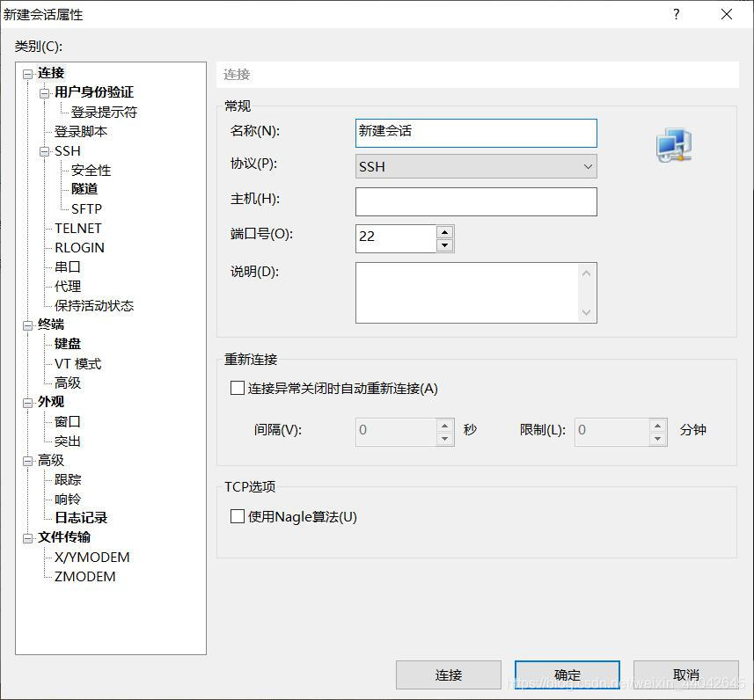Click the 间隔 spinner up arrow
Screen dimensions: 754x700
[x=445, y=426]
